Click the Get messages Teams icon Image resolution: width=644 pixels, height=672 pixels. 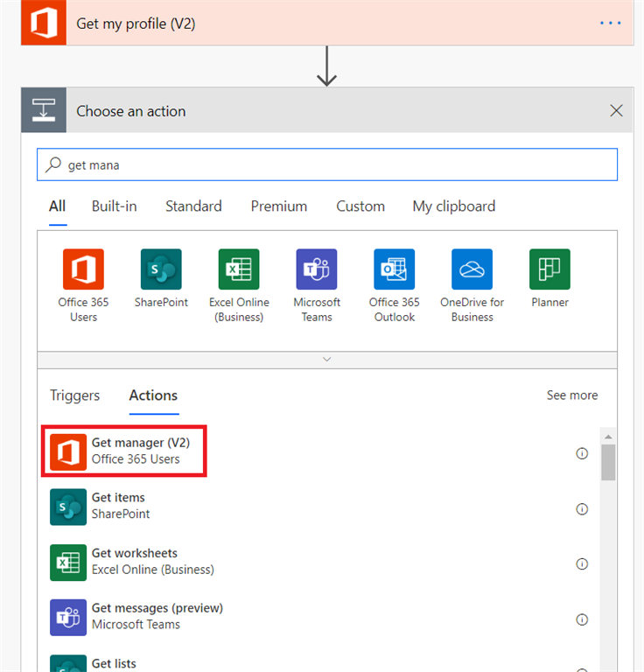pyautogui.click(x=68, y=618)
